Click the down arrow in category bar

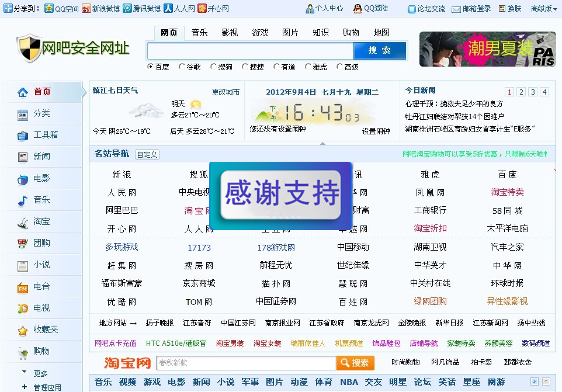click(x=535, y=381)
